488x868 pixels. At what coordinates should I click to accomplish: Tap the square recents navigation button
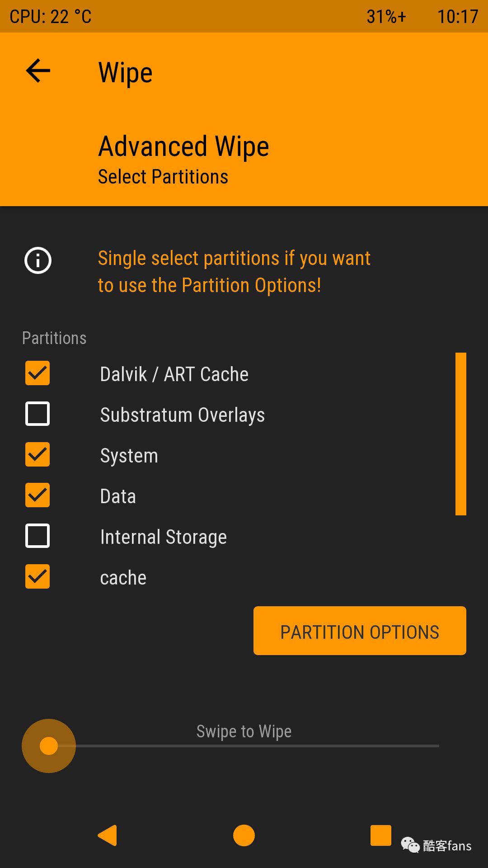pos(381,835)
